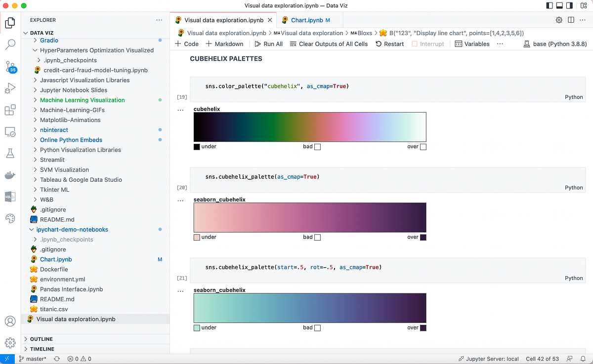Image resolution: width=593 pixels, height=364 pixels.
Task: Open the Remote Explorer icon
Action: coord(10,132)
